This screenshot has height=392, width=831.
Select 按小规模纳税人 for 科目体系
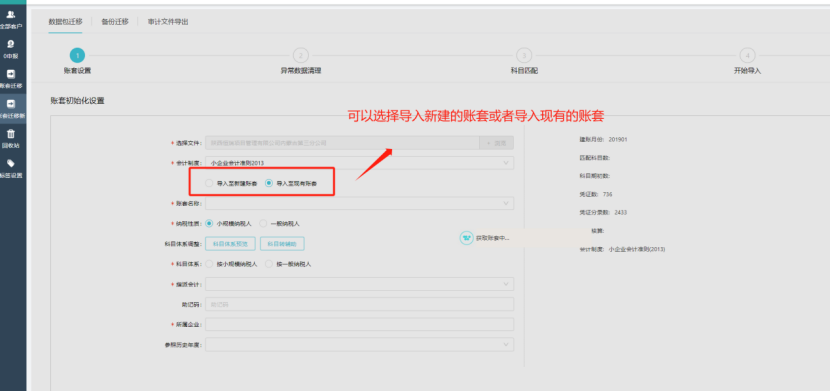[209, 264]
